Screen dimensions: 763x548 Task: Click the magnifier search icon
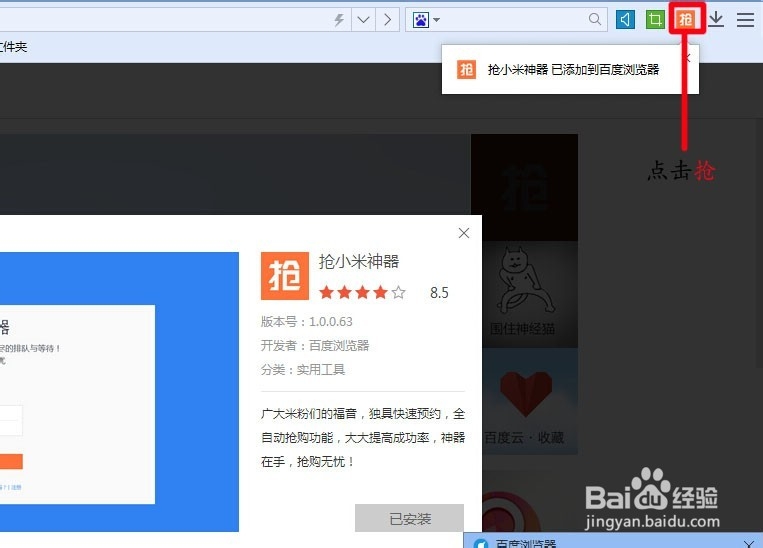pyautogui.click(x=595, y=19)
